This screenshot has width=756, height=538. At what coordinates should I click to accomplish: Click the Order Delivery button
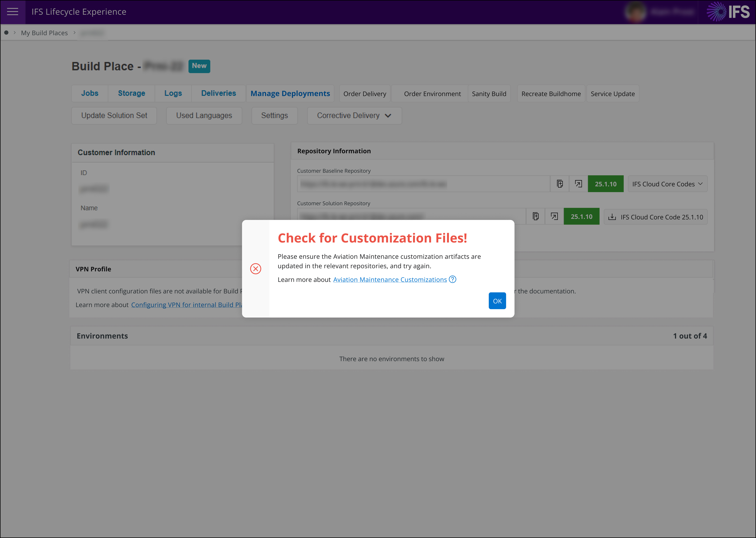click(x=365, y=94)
